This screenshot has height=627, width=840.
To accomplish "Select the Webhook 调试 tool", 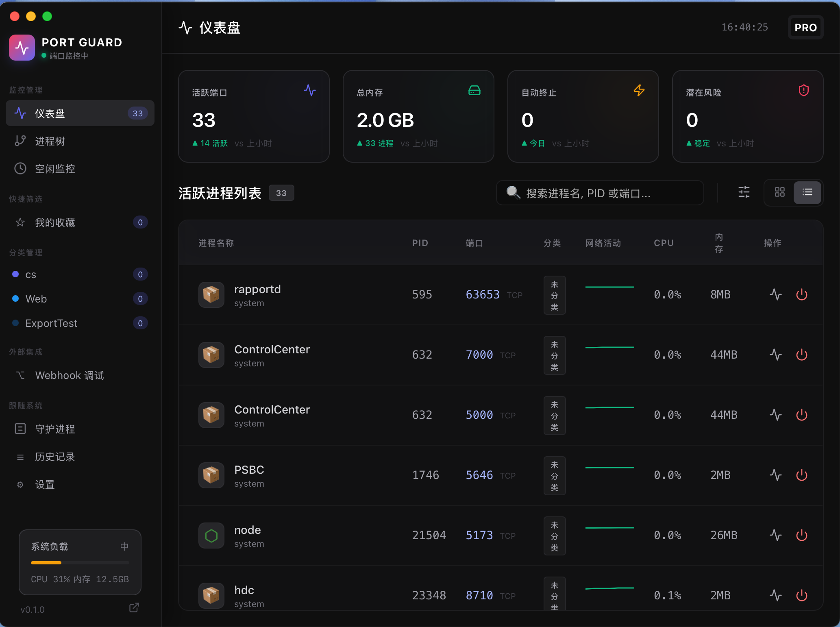I will tap(69, 375).
